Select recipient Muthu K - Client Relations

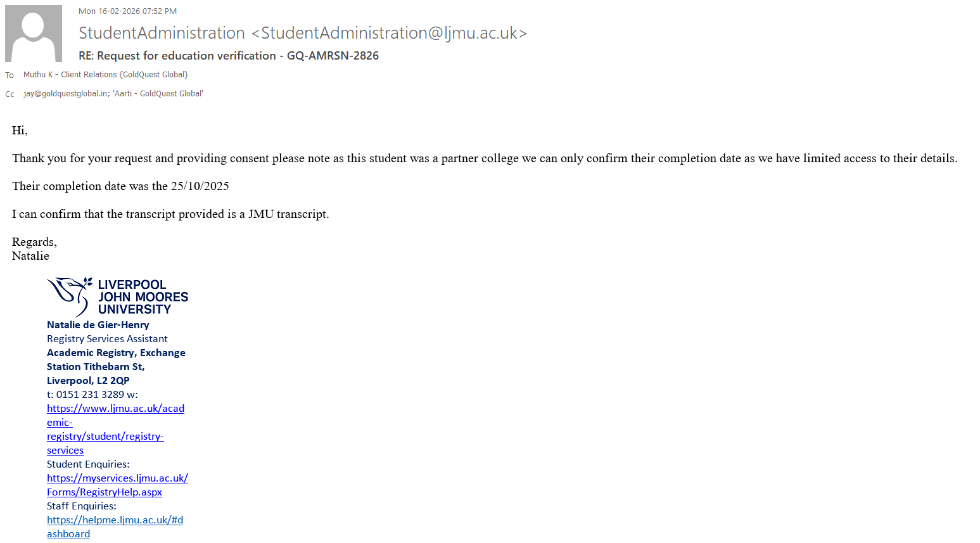(105, 75)
